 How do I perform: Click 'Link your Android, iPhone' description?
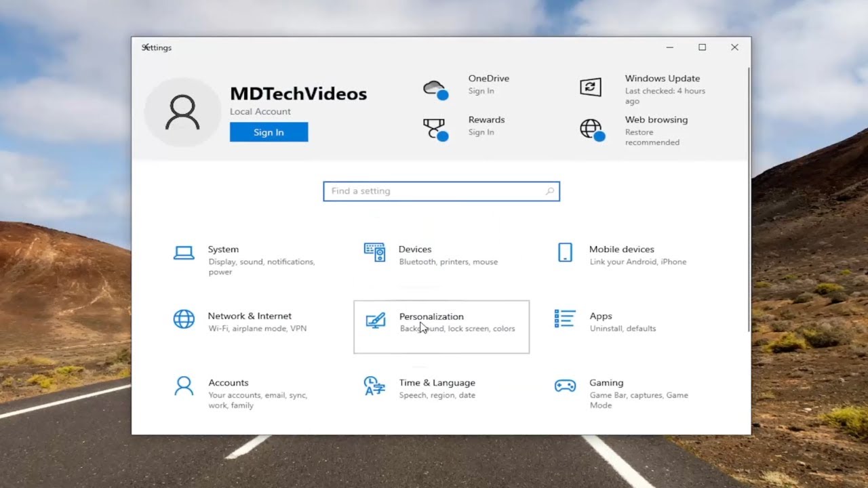[x=638, y=262]
